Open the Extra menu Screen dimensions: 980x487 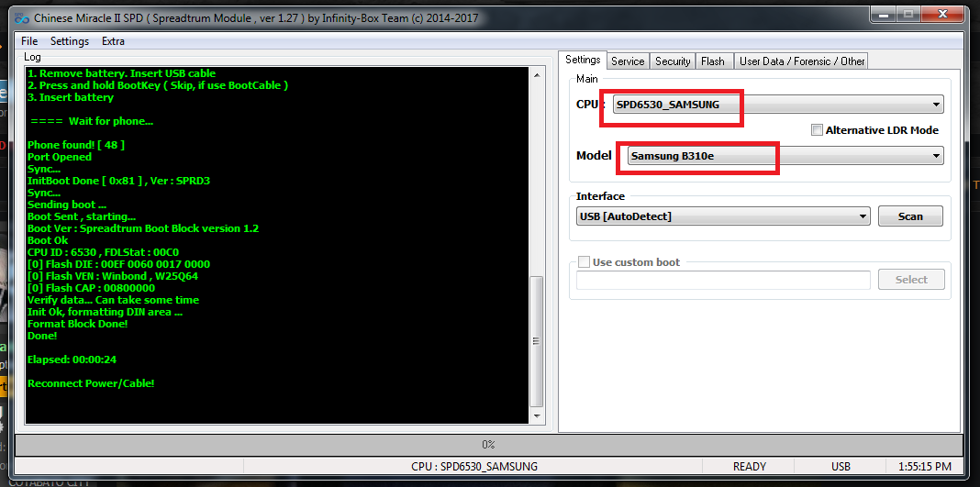[x=113, y=41]
